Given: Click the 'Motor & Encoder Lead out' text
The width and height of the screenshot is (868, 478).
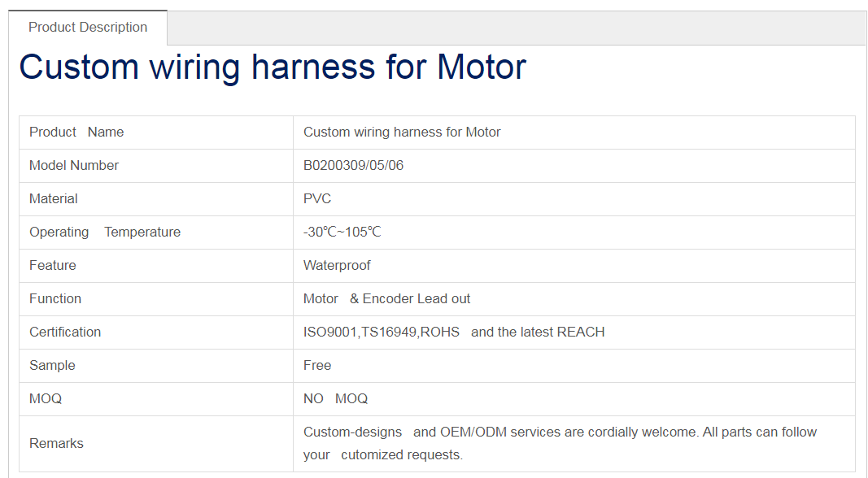Looking at the screenshot, I should tap(386, 299).
